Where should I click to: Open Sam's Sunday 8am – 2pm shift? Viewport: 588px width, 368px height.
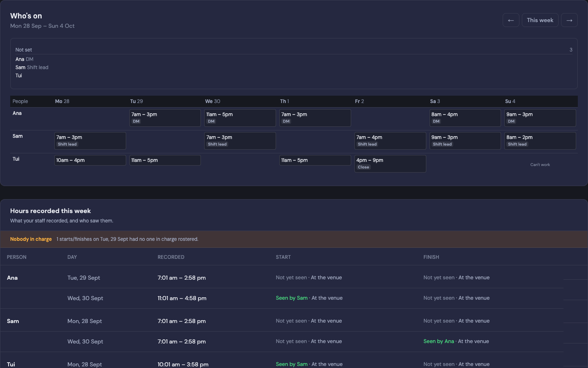coord(540,141)
